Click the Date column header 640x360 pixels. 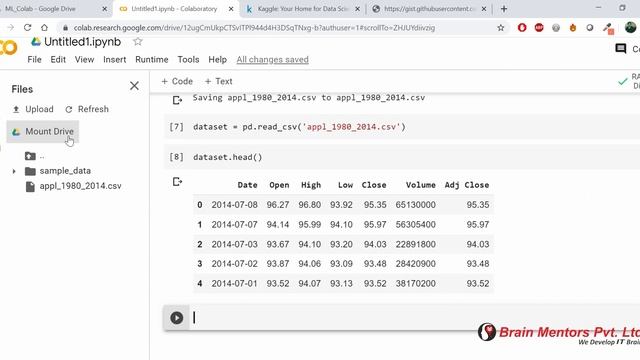coord(247,185)
